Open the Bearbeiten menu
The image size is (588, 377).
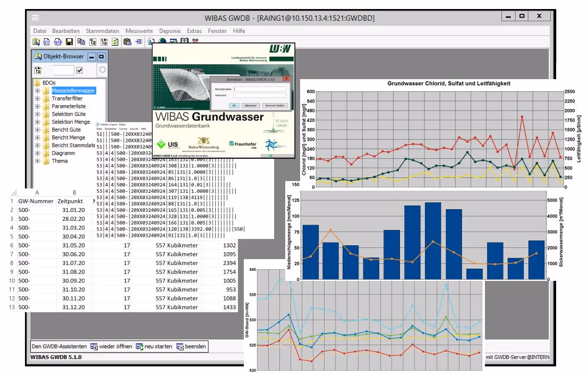[66, 31]
